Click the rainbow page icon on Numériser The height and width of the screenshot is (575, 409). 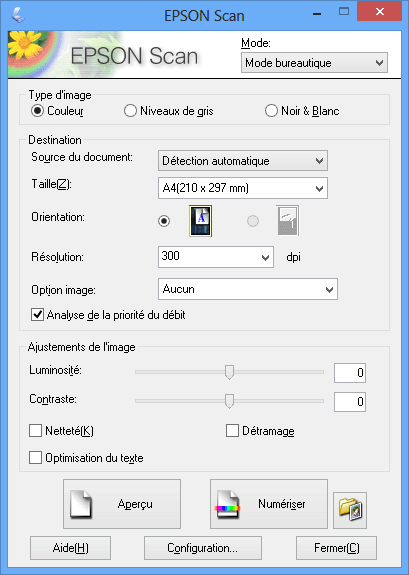(227, 505)
